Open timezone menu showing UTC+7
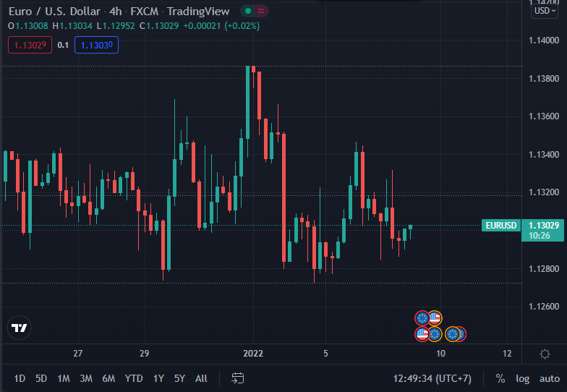The height and width of the screenshot is (392, 567). (x=432, y=379)
